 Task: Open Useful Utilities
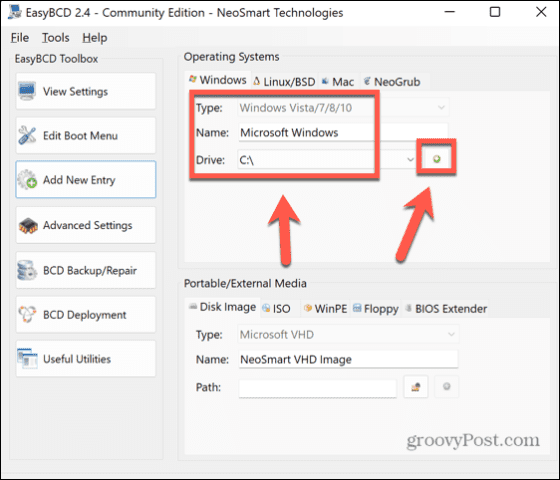click(x=86, y=359)
